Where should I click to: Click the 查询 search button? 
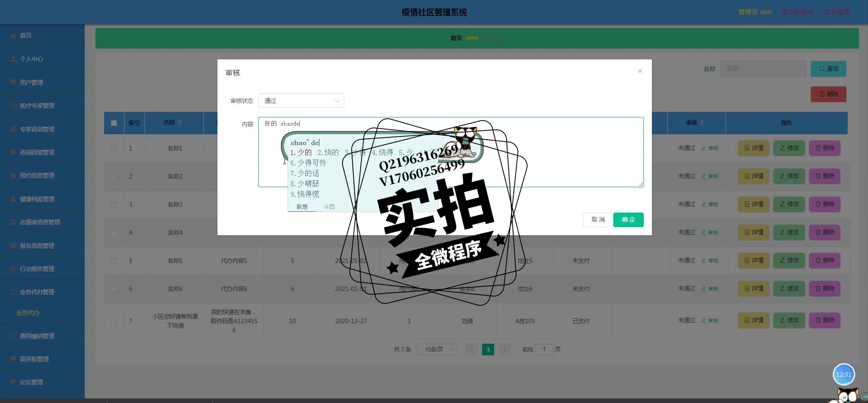(829, 69)
